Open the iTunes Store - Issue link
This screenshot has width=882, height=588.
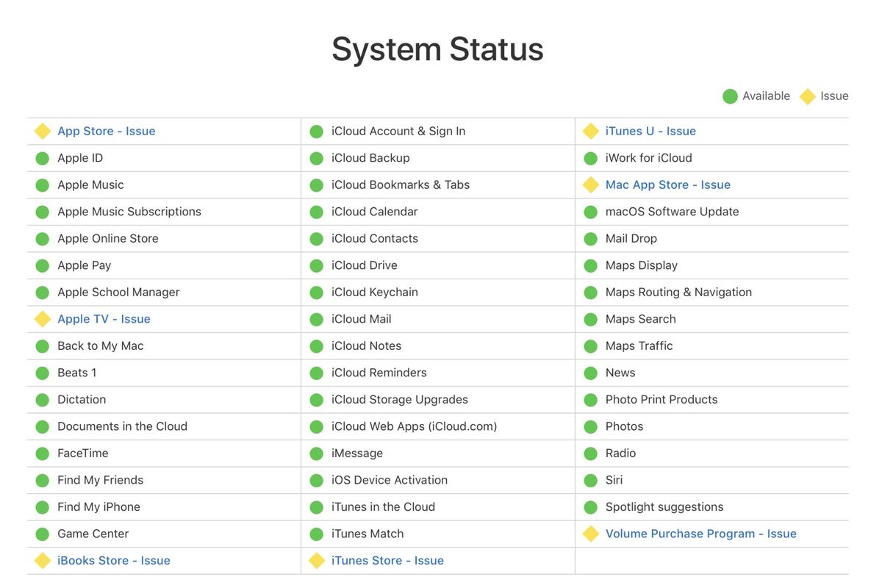point(387,560)
